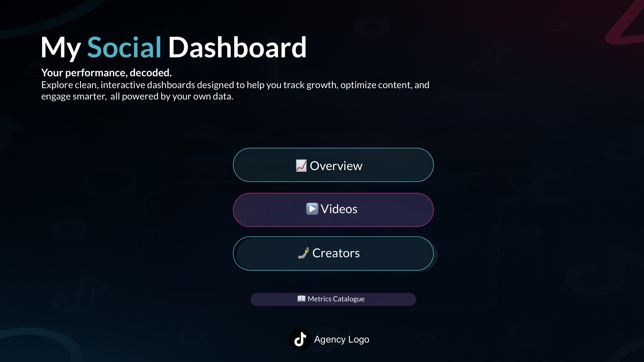
Task: Click the 'Your performance, decoded.' heading
Action: 107,73
